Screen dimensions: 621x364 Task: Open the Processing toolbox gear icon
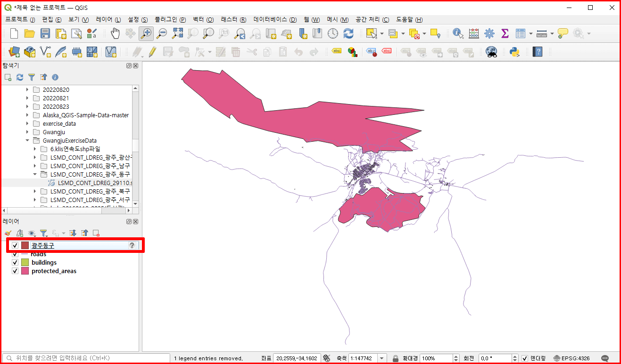click(x=489, y=33)
